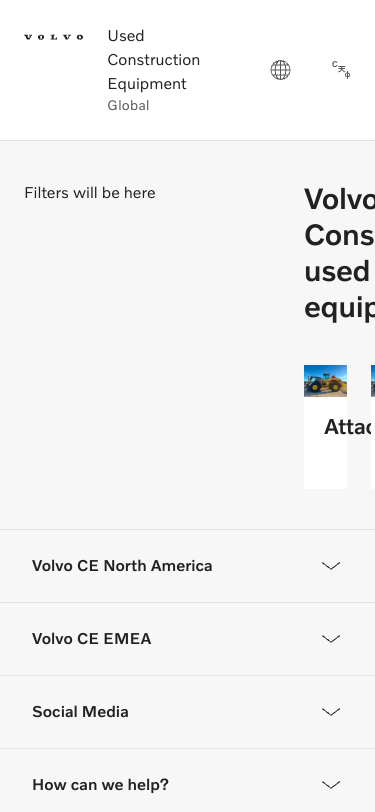375x812 pixels.
Task: Expand the How can we help chevron
Action: (331, 785)
